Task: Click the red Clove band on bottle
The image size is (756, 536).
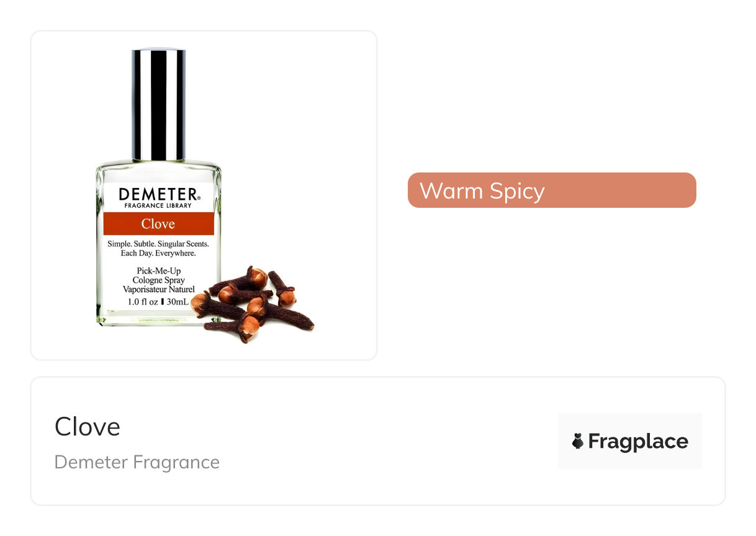Action: pyautogui.click(x=158, y=223)
